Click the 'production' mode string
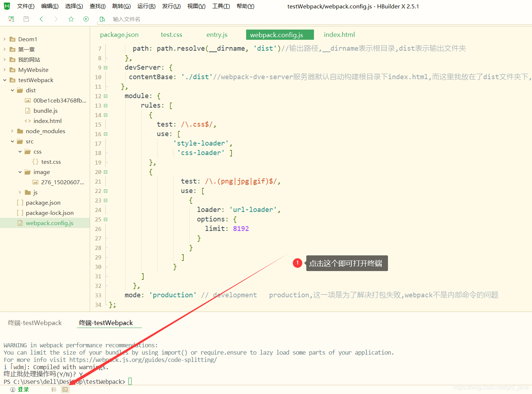 tap(173, 295)
